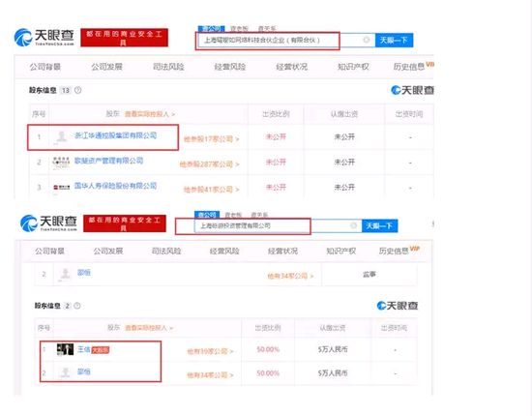Image resolution: width=532 pixels, height=416 pixels.
Task: Click avatar icon of 浙江华通控股集团有限公司
Action: (61, 136)
